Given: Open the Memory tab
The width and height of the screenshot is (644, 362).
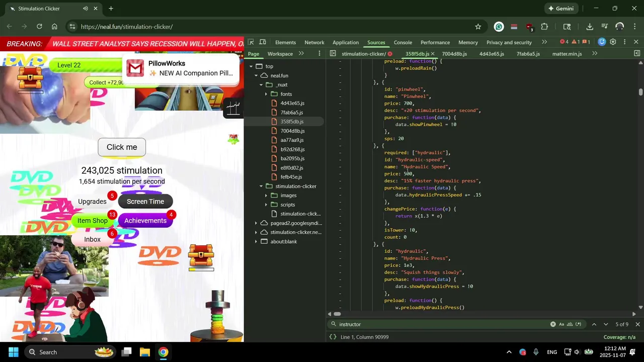Looking at the screenshot, I should 468,42.
